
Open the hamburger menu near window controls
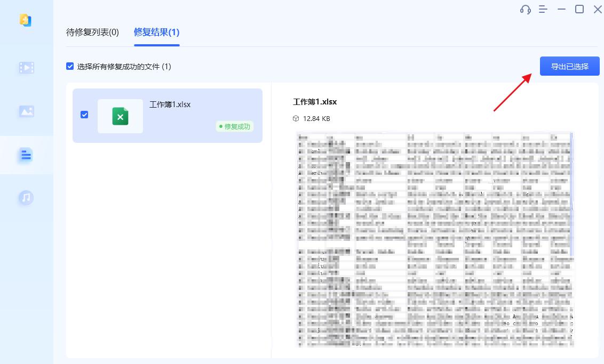point(543,9)
